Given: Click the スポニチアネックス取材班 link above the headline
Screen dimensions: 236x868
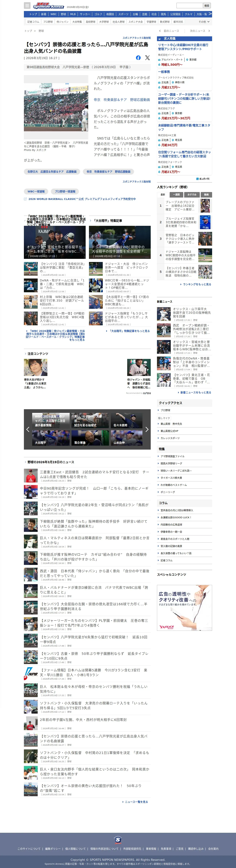Looking at the screenshot, I should point(137,38).
